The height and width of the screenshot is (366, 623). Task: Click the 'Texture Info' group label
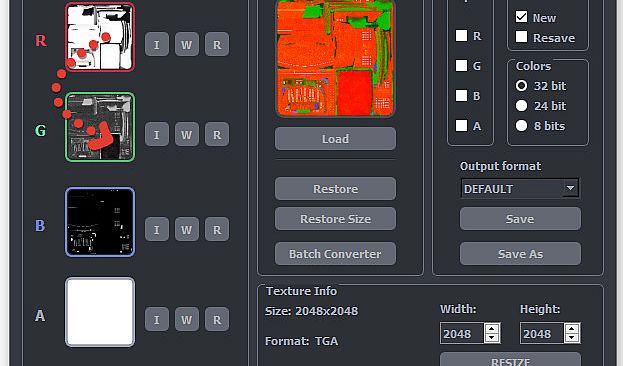[301, 291]
